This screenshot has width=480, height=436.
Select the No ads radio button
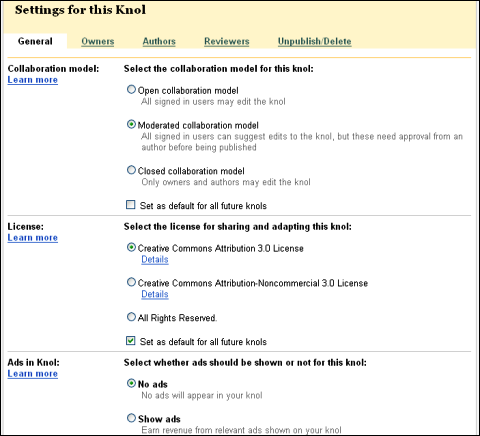click(131, 383)
